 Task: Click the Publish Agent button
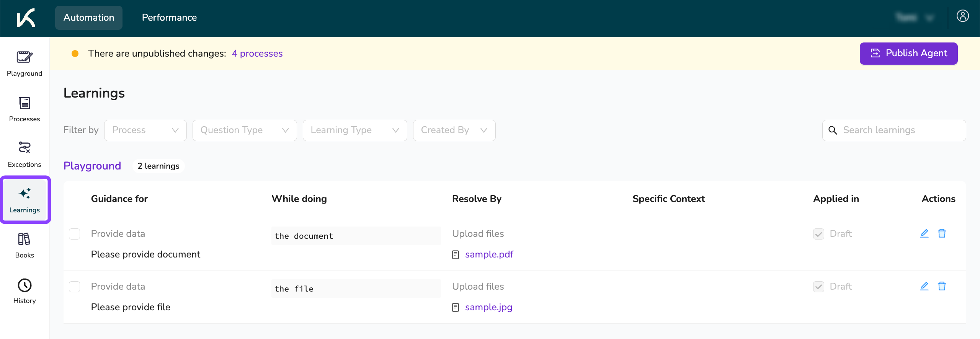tap(908, 54)
